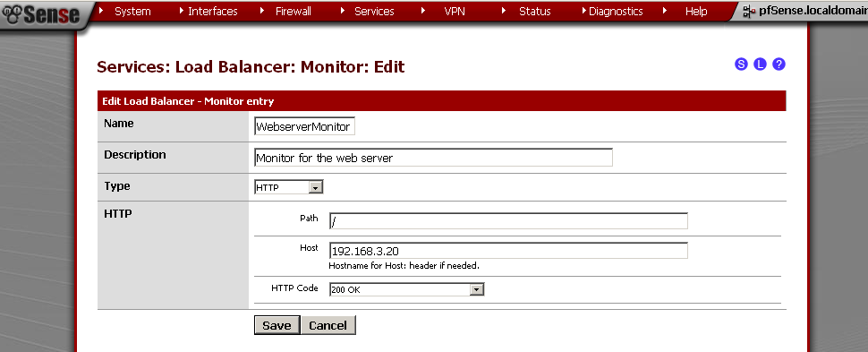This screenshot has width=868, height=352.
Task: Click the HTTP Code label
Action: pyautogui.click(x=294, y=288)
